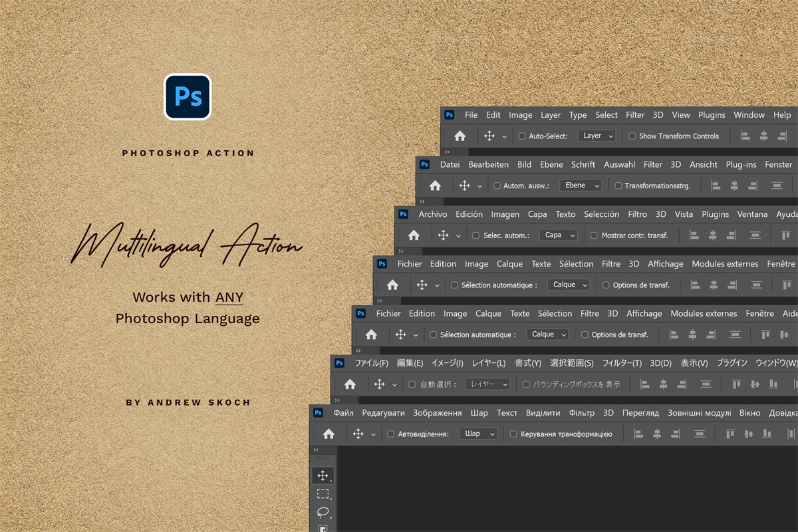798x532 pixels.
Task: Open the Filter menu in English menu bar
Action: 635,115
